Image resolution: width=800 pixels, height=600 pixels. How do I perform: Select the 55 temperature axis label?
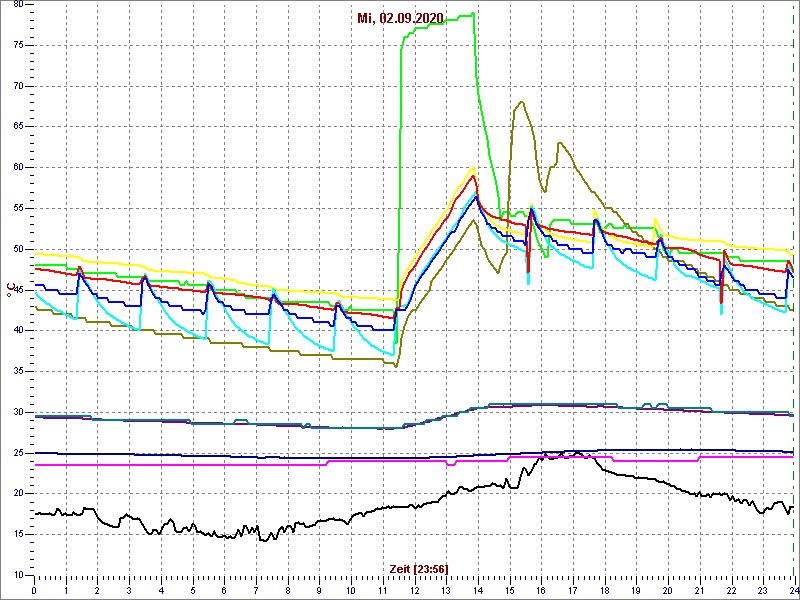click(x=17, y=209)
